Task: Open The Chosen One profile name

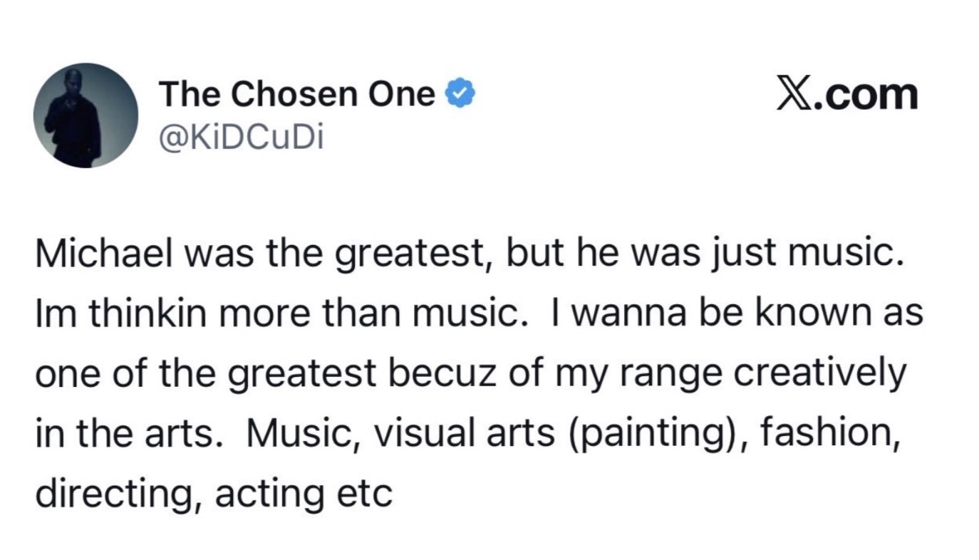Action: pos(296,95)
